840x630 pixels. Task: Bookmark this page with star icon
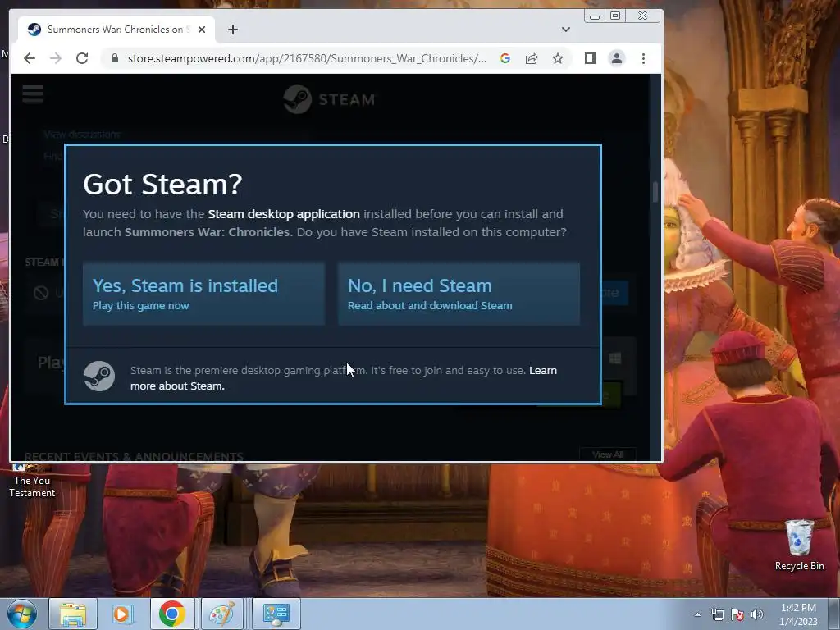point(558,58)
